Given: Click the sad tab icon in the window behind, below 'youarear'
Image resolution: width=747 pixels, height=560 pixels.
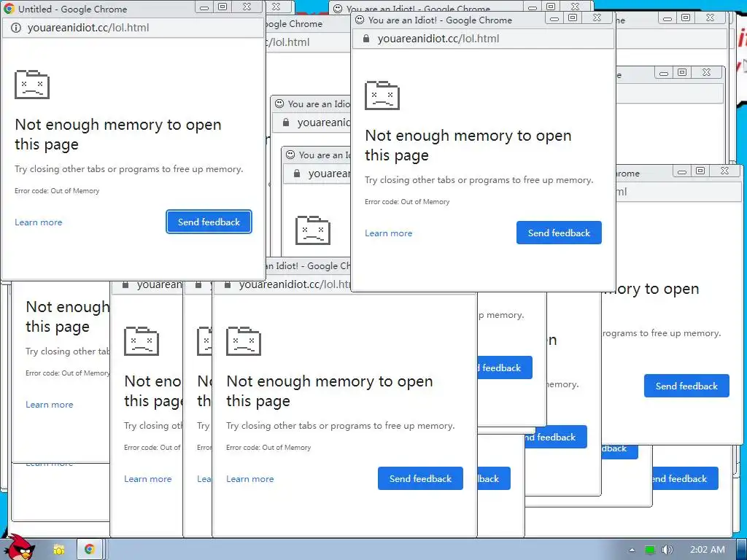Looking at the screenshot, I should pyautogui.click(x=313, y=230).
